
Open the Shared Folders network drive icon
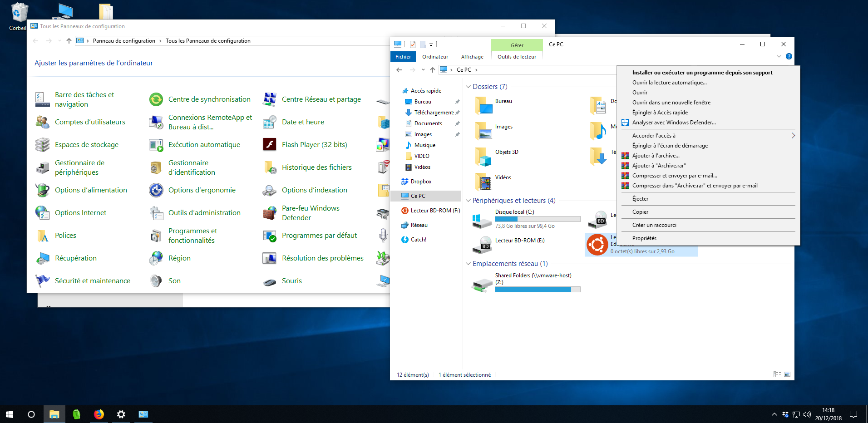(482, 284)
